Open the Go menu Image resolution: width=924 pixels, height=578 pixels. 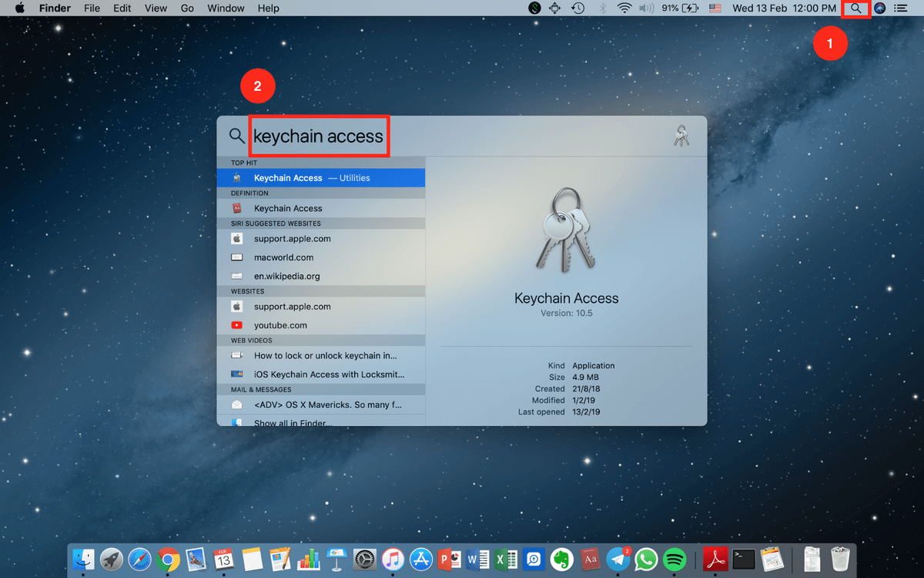pos(187,8)
